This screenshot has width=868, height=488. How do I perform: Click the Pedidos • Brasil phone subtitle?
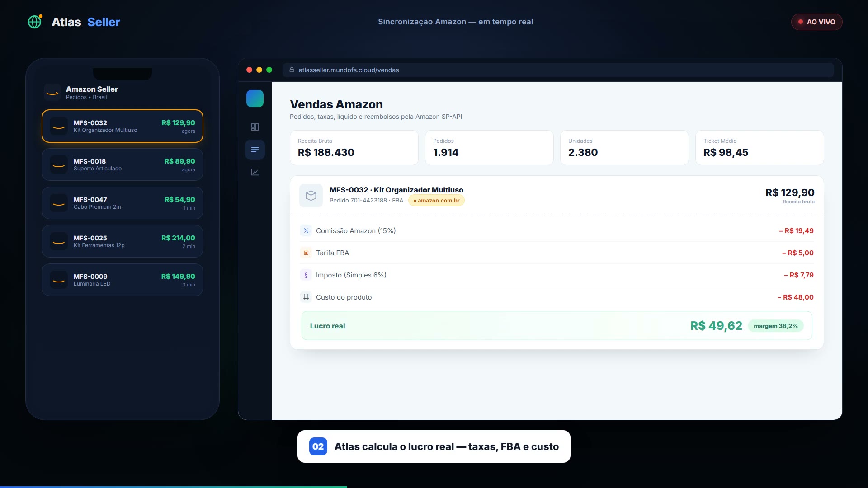[86, 97]
